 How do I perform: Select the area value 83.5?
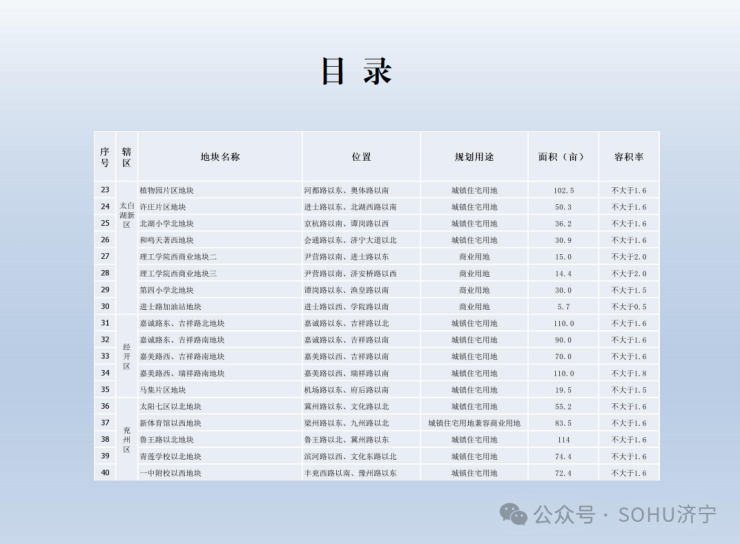563,423
